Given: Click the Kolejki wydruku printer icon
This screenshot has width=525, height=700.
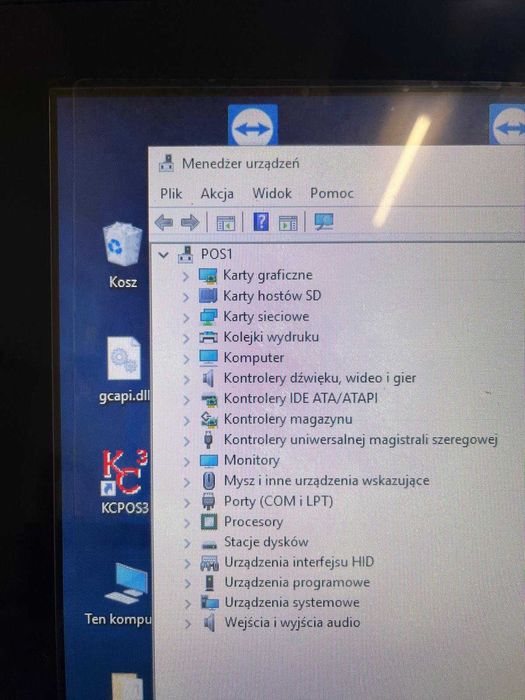Looking at the screenshot, I should (208, 338).
